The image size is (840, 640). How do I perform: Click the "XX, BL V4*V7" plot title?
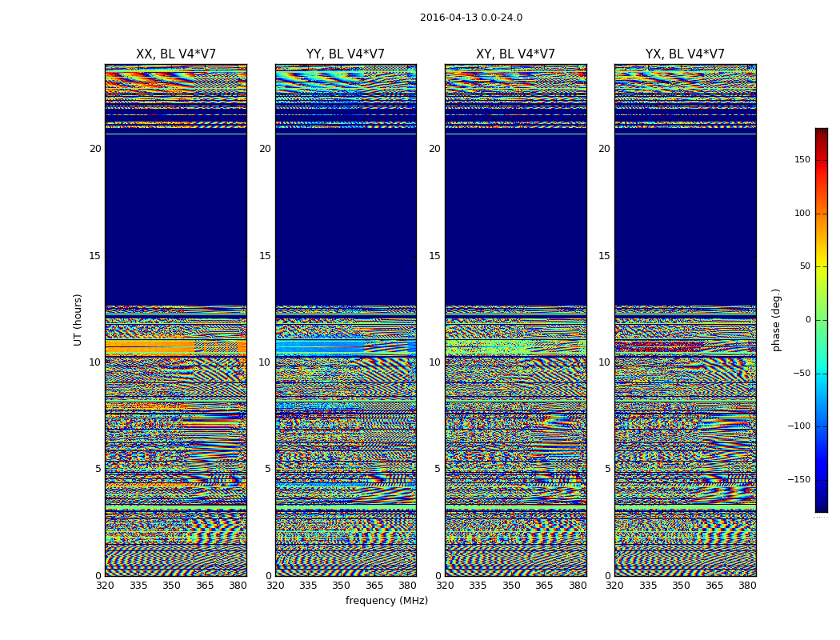[176, 54]
